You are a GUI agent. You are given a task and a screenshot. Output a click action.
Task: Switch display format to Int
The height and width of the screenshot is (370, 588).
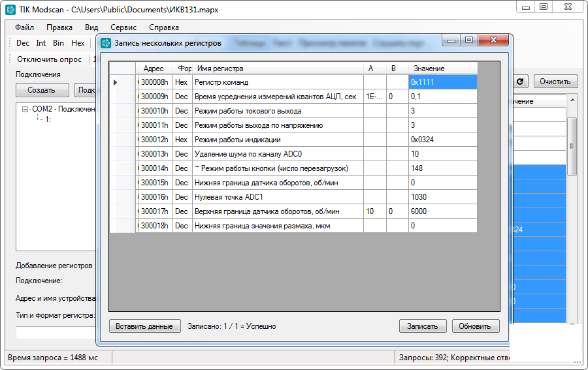coord(41,43)
